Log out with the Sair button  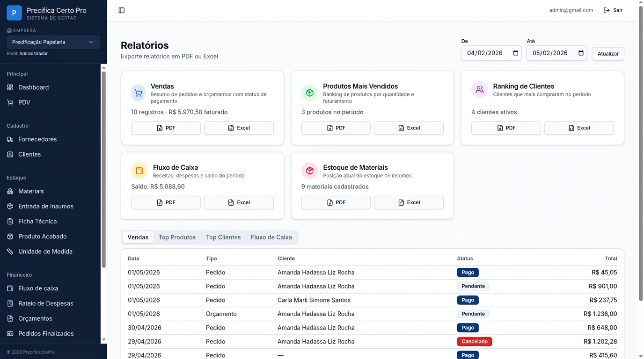pos(613,10)
